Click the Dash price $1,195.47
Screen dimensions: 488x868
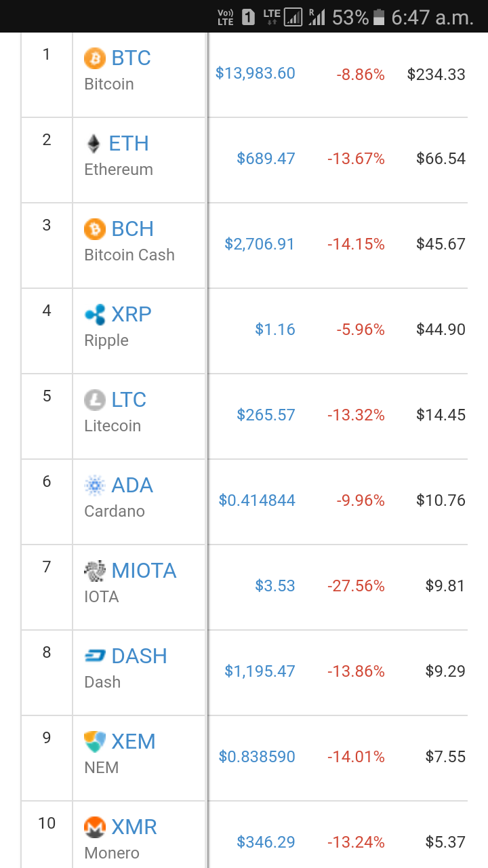pos(260,671)
